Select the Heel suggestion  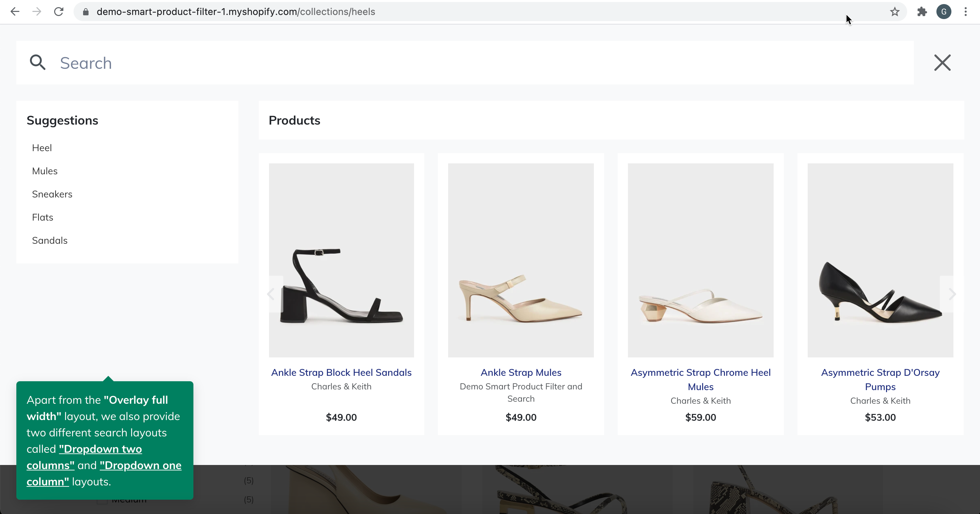(x=42, y=148)
